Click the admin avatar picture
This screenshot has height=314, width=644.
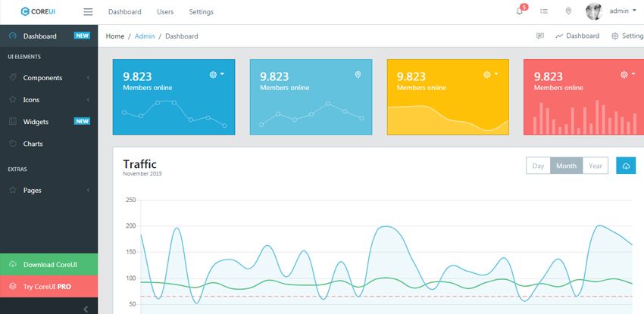[x=594, y=11]
